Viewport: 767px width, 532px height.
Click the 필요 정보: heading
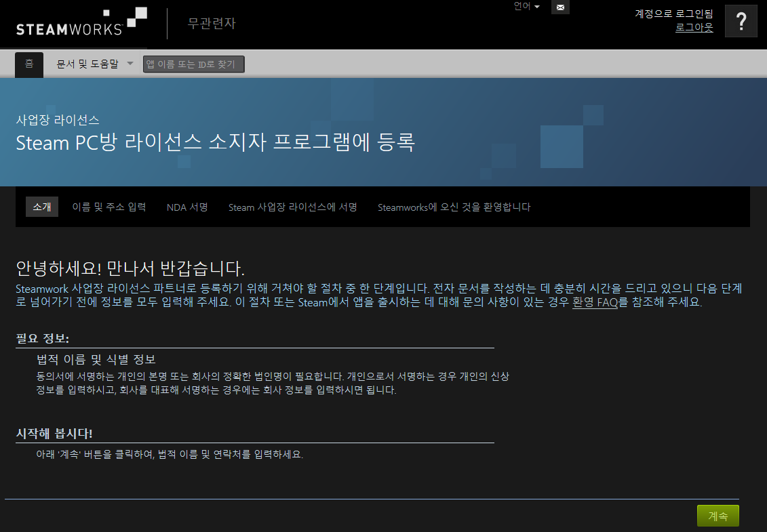click(x=43, y=338)
